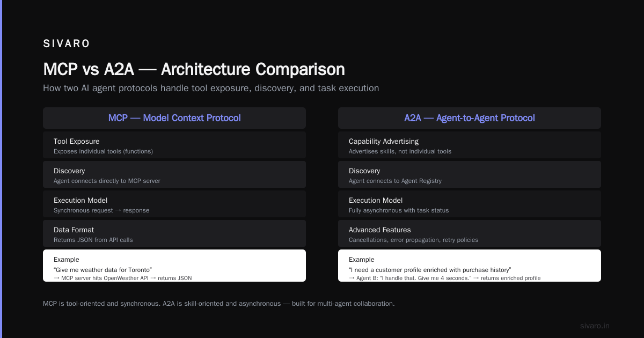
Task: Select the Advanced Features row
Action: coord(470,233)
